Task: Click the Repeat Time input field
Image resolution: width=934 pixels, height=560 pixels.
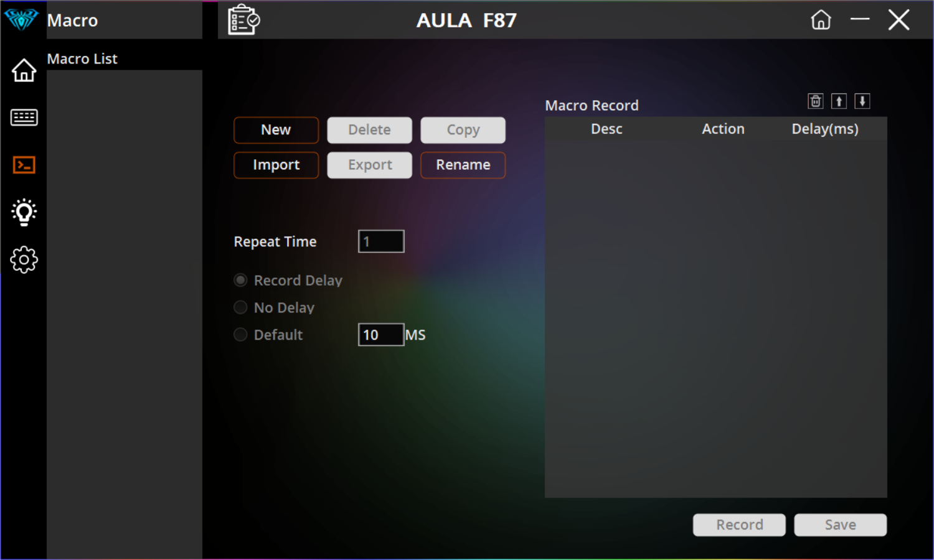Action: coord(381,241)
